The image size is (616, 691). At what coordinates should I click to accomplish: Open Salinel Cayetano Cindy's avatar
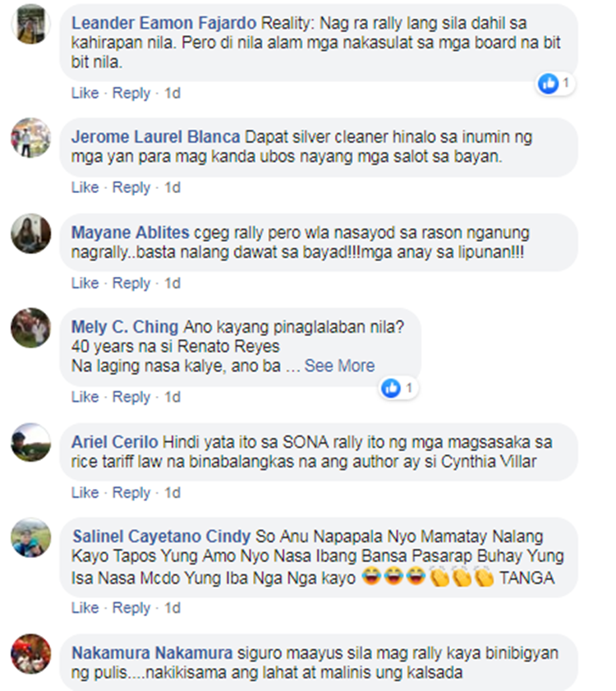31,537
